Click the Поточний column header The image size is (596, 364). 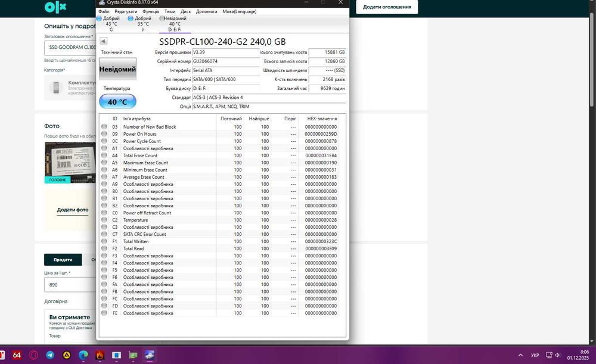231,119
